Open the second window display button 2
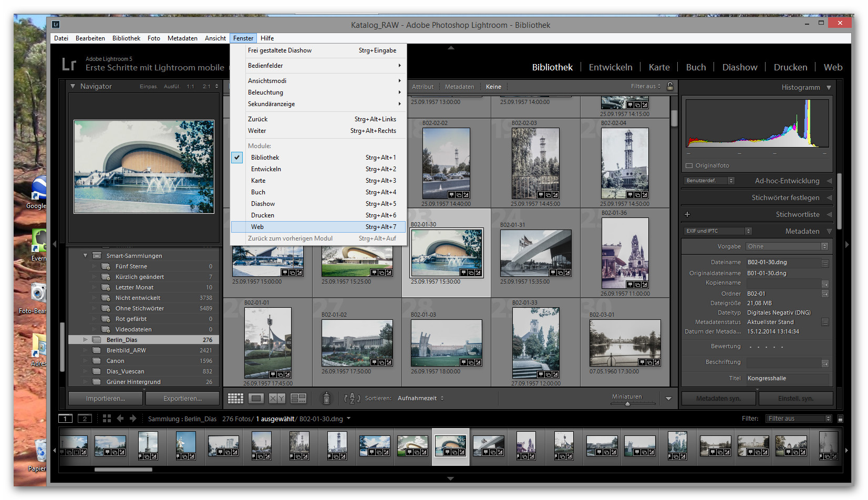This screenshot has width=868, height=500. pyautogui.click(x=85, y=419)
